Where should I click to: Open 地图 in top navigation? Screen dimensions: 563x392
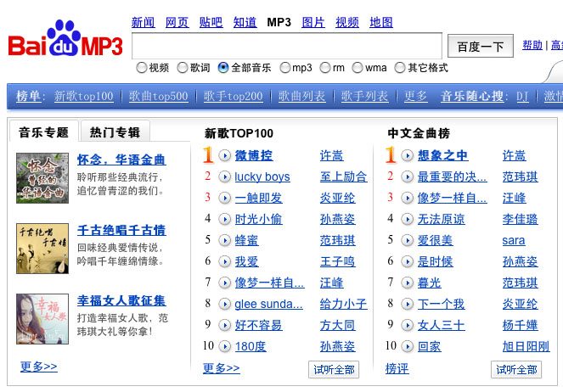pyautogui.click(x=381, y=22)
